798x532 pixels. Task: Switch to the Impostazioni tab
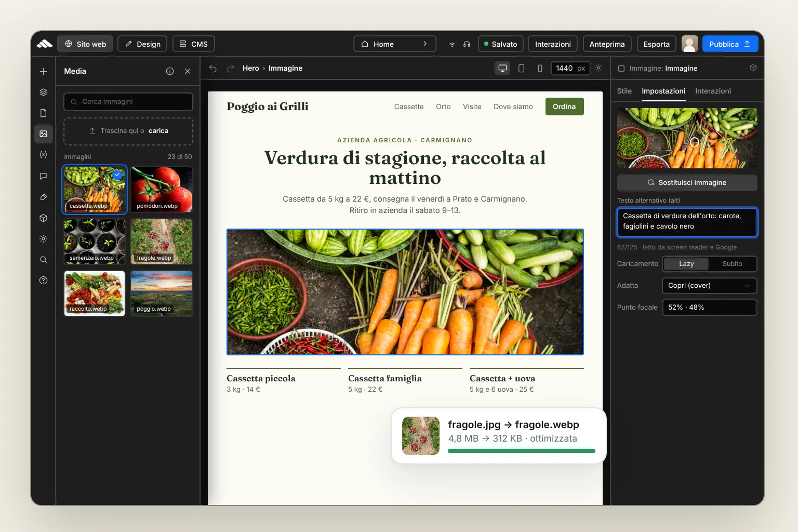coord(663,91)
